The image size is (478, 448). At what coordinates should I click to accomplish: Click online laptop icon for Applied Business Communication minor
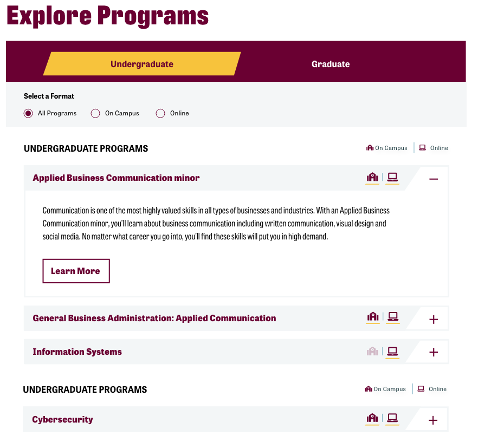pyautogui.click(x=392, y=177)
